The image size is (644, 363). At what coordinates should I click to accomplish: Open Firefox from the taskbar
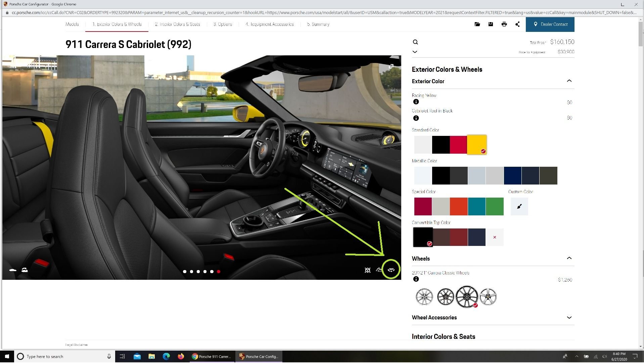click(x=181, y=357)
